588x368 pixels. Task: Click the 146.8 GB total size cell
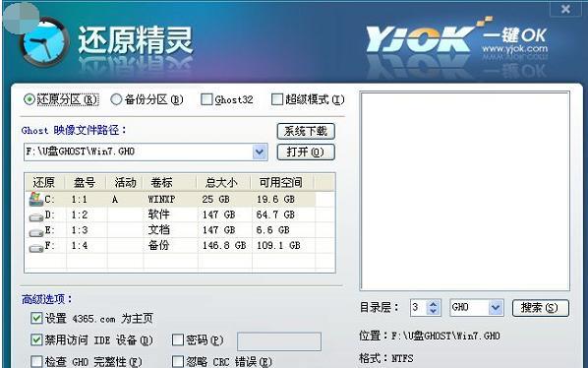pos(224,245)
